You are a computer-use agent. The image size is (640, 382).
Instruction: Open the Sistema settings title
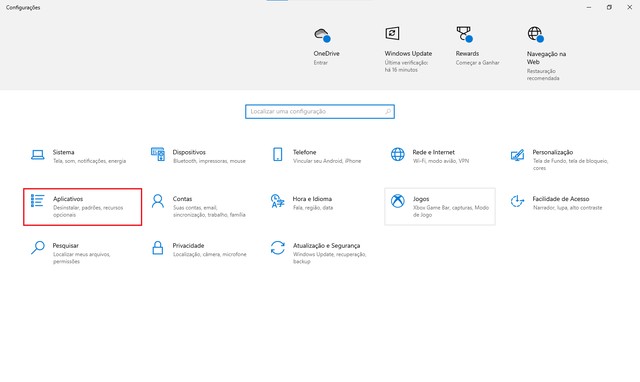coord(63,152)
